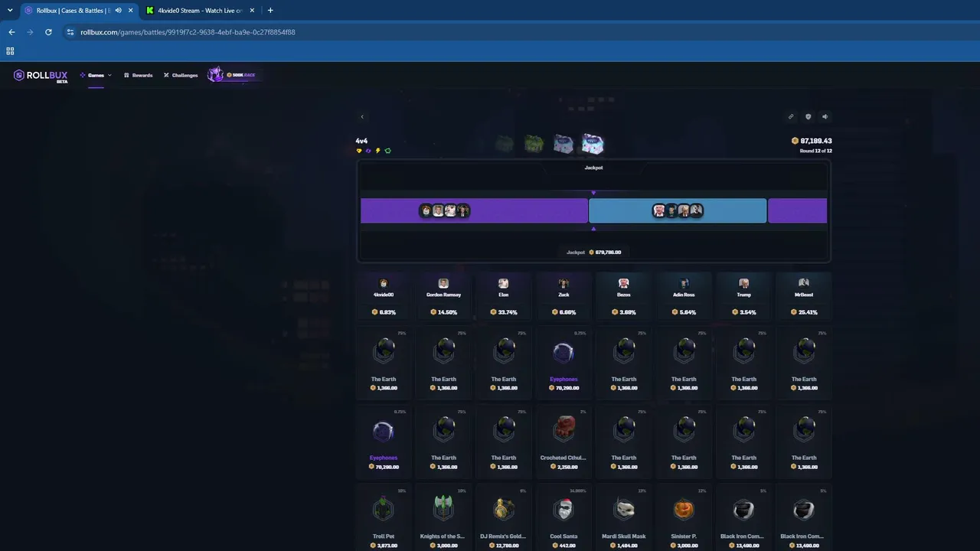Click the back chevron above the battle
Image resolution: width=980 pixels, height=551 pixels.
tap(362, 117)
